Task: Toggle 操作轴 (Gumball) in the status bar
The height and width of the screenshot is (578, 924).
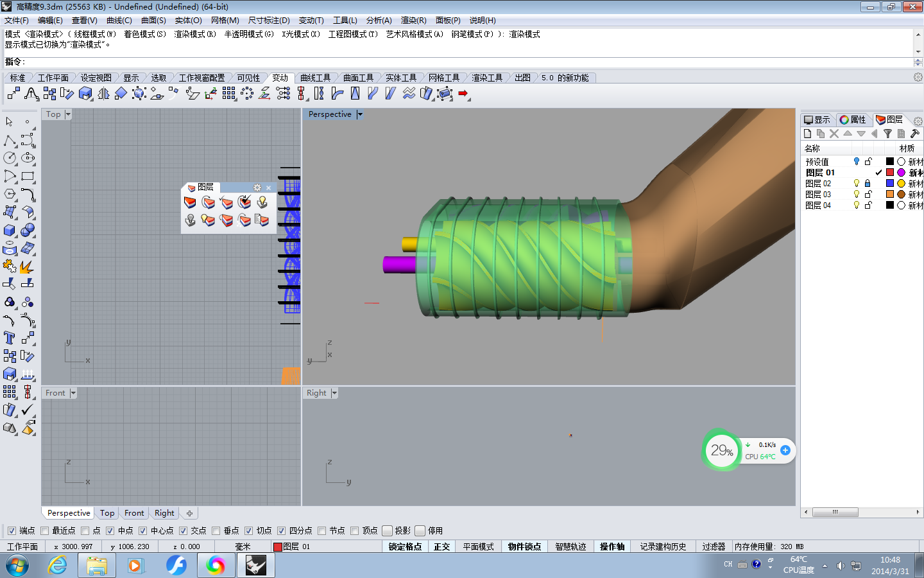Action: (x=612, y=547)
